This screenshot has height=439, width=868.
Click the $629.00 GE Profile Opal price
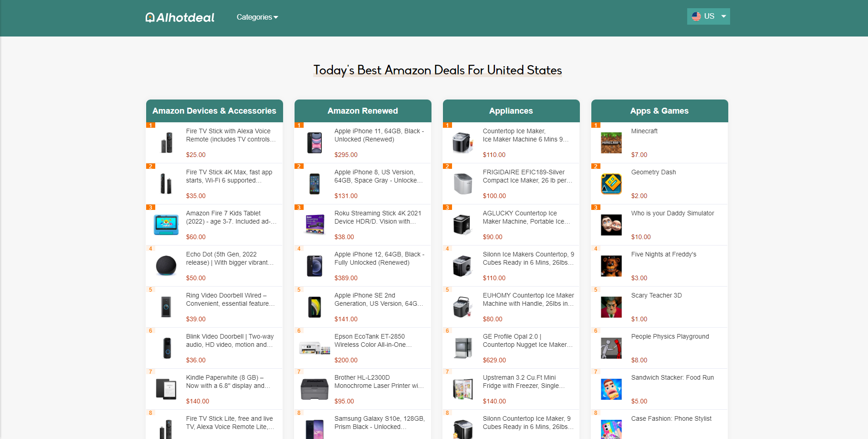(x=494, y=360)
